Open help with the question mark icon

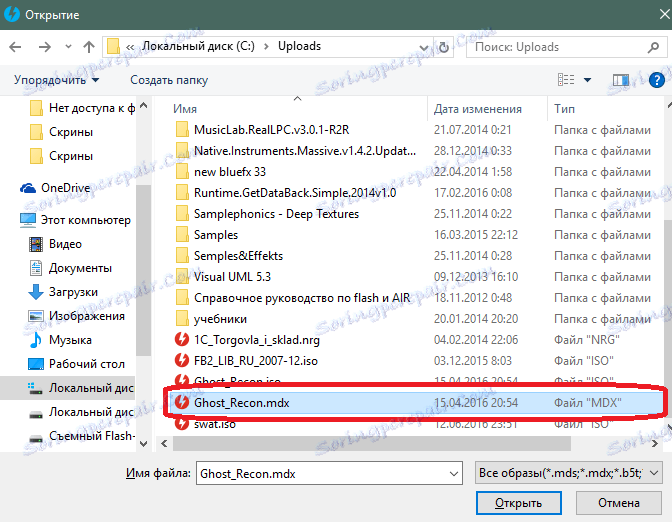[657, 80]
